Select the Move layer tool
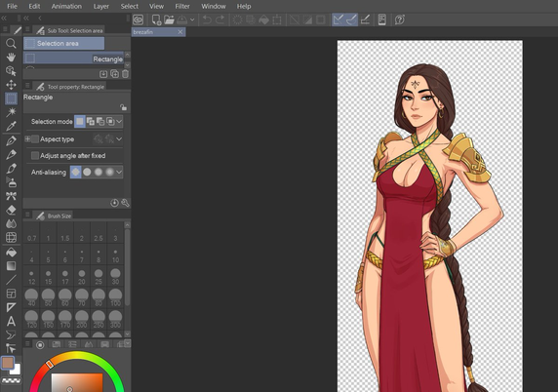Screen dimensions: 558x392 pos(11,85)
